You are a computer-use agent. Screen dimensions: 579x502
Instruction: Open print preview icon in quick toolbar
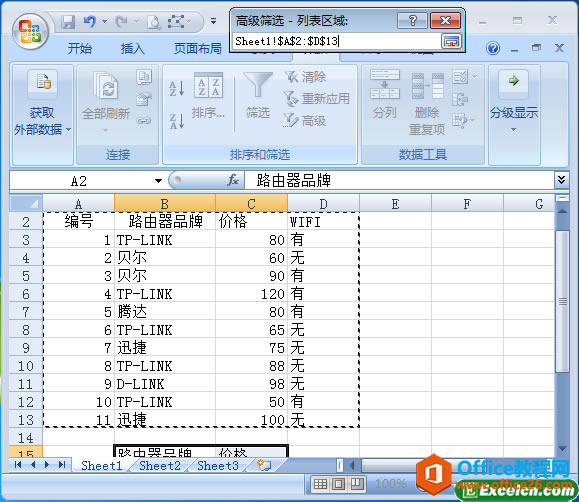153,22
